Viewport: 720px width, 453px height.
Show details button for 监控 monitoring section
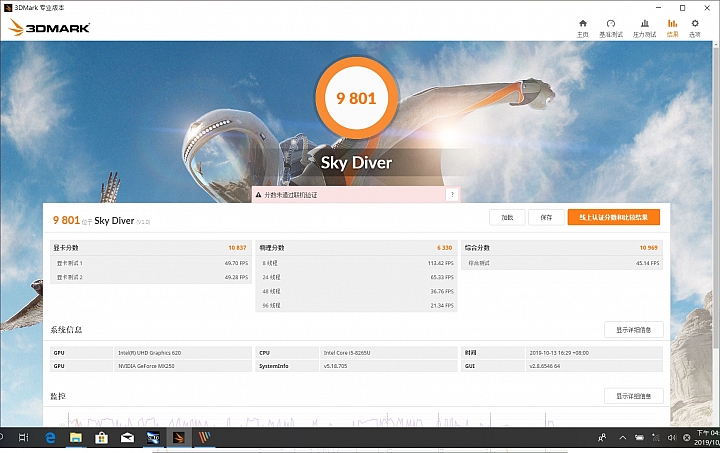point(634,396)
